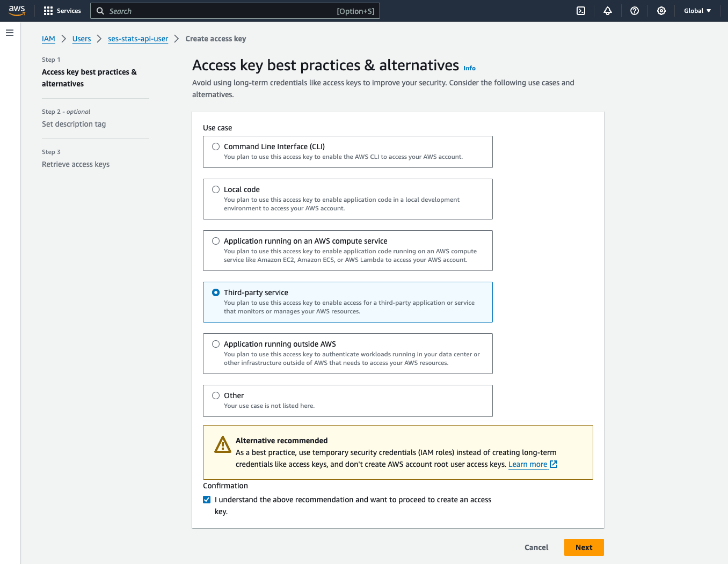Launch the CloudShell terminal icon
728x564 pixels.
click(581, 11)
